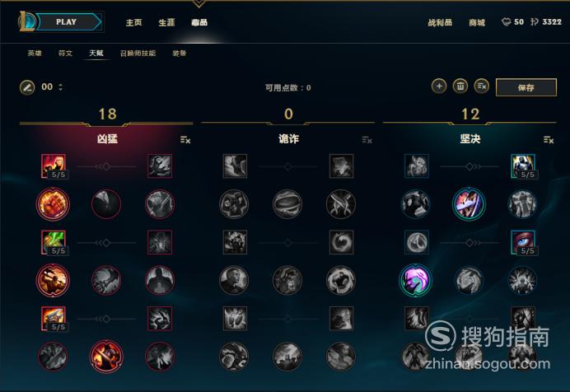Image resolution: width=570 pixels, height=392 pixels.
Task: Select the first grey mastery in 诡诈
Action: pyautogui.click(x=235, y=166)
